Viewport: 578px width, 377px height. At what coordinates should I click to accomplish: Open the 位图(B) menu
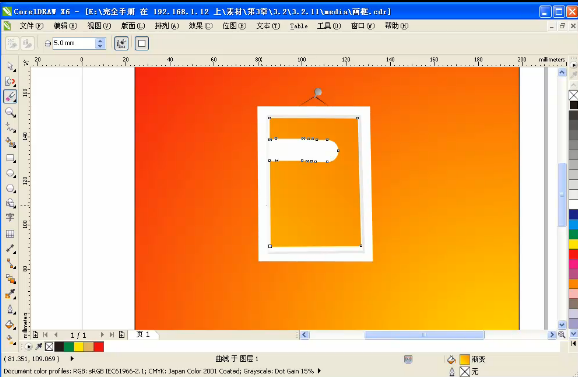(234, 26)
